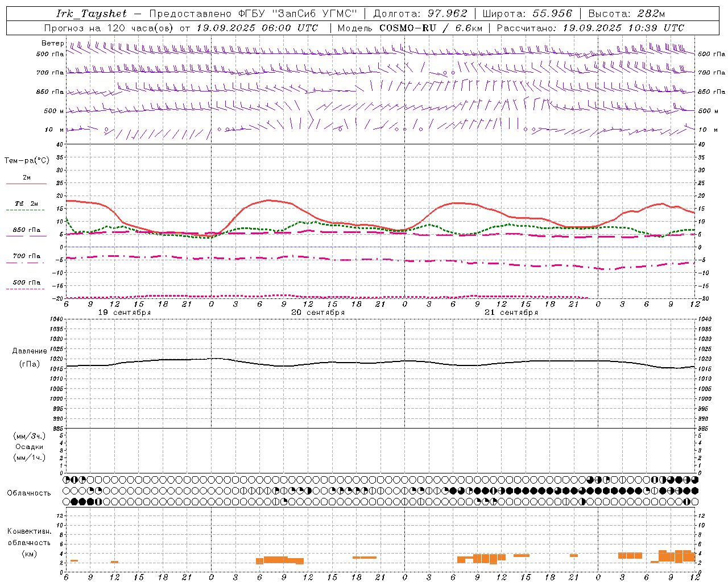The image size is (728, 582).
Task: Click the Долгота: 97.962 value
Action: [420, 14]
